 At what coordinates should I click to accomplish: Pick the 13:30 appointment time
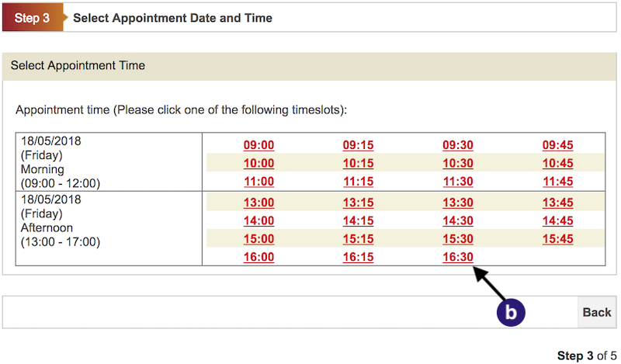click(x=458, y=203)
